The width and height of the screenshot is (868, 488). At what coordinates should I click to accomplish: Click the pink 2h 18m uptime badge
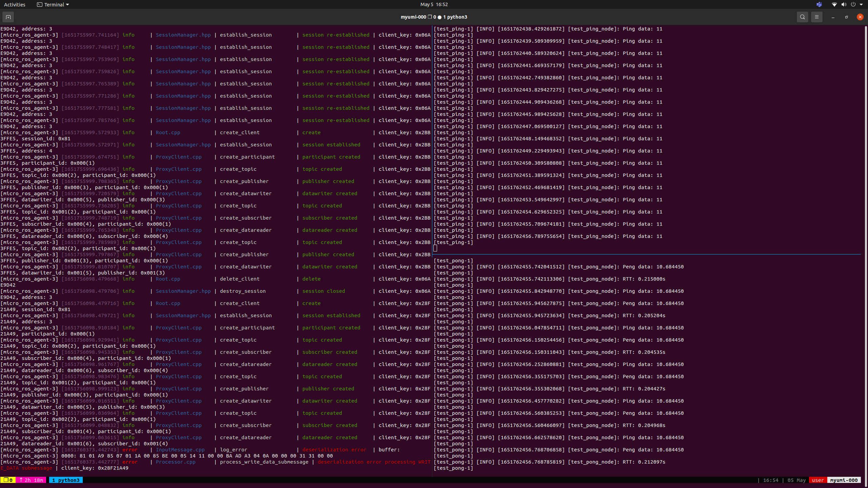pyautogui.click(x=31, y=480)
